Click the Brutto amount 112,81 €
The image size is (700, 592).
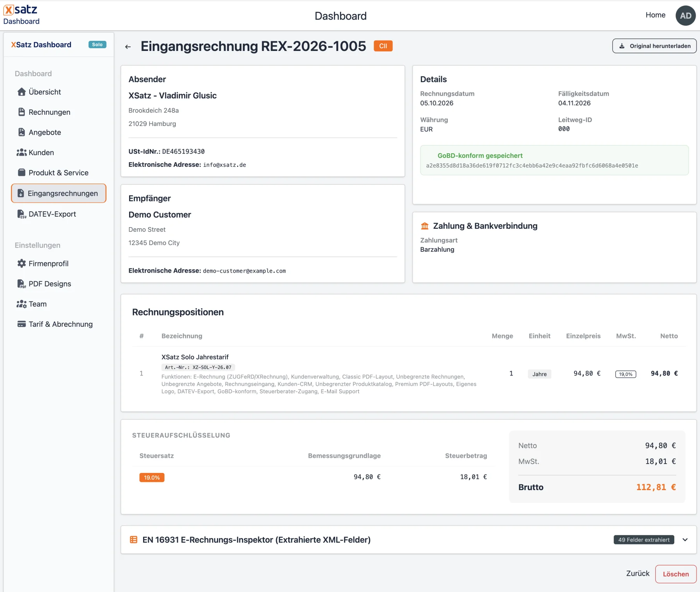click(656, 487)
